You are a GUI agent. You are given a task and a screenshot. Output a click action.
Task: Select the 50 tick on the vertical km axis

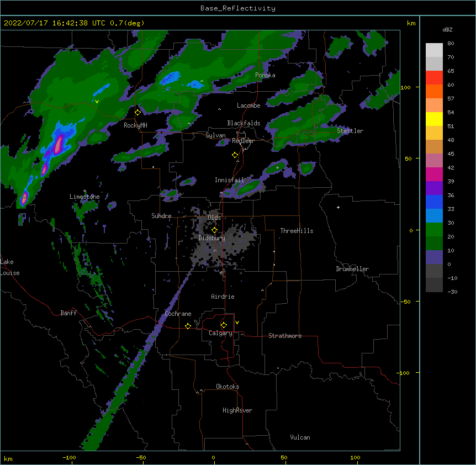click(x=408, y=158)
